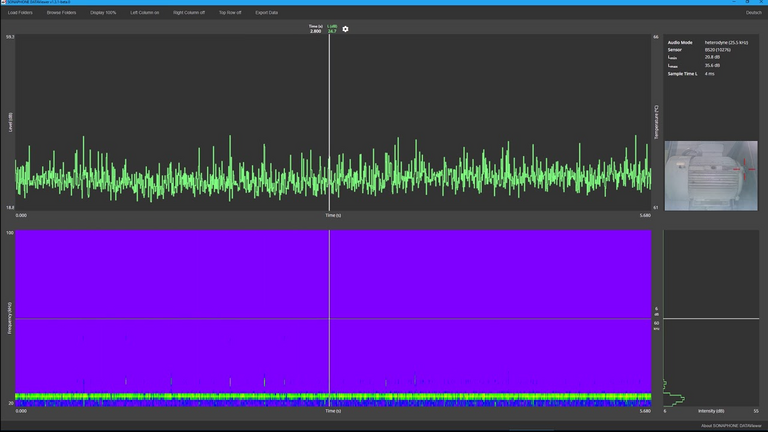Click the green L (dB) value readout
Viewport: 768px width, 432px height.
[x=332, y=31]
